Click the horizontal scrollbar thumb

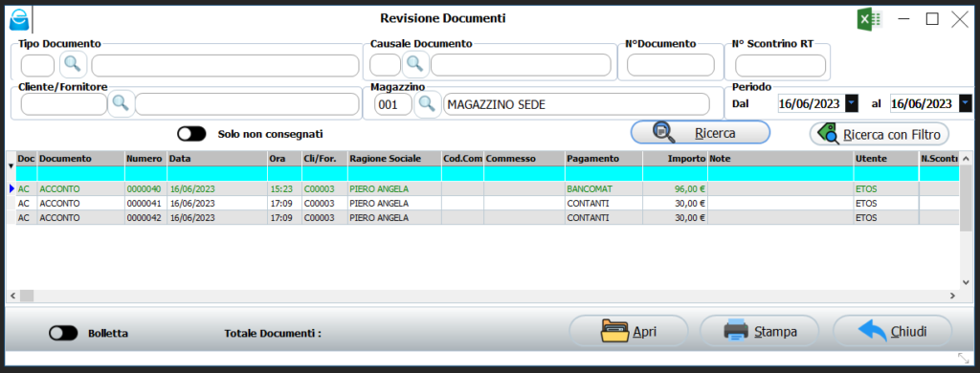click(26, 296)
